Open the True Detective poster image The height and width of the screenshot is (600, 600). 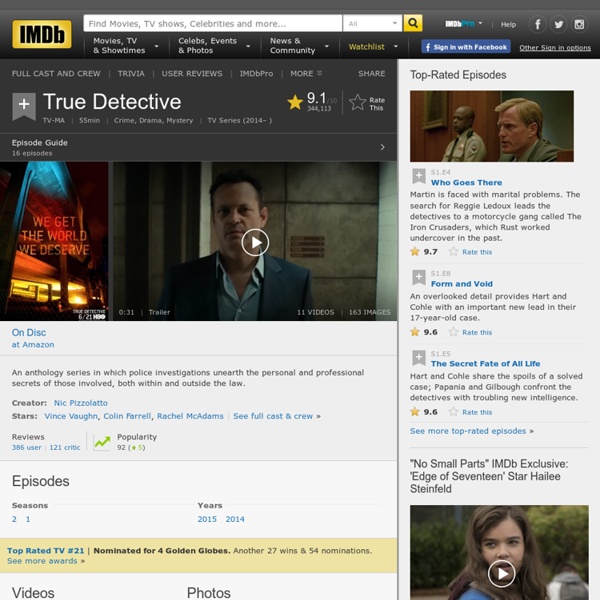54,241
